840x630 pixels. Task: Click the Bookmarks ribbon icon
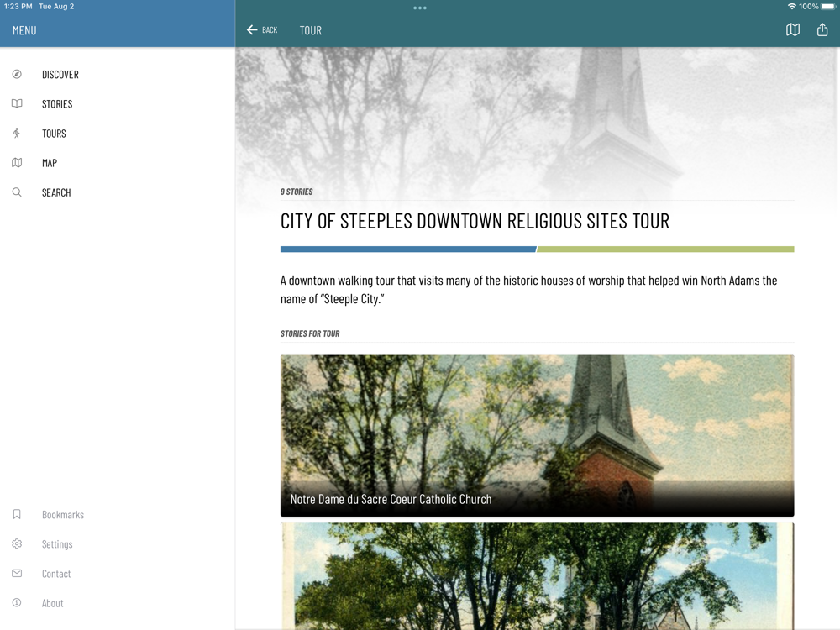[x=17, y=515]
